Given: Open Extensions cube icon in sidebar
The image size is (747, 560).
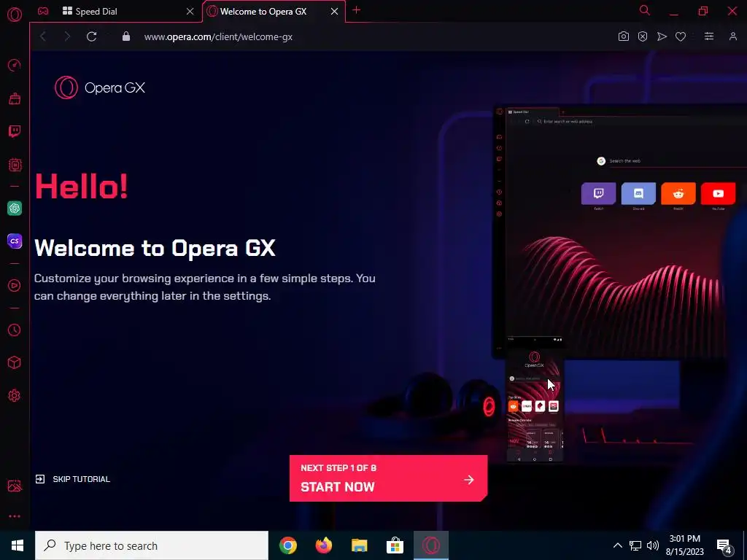Looking at the screenshot, I should [15, 363].
